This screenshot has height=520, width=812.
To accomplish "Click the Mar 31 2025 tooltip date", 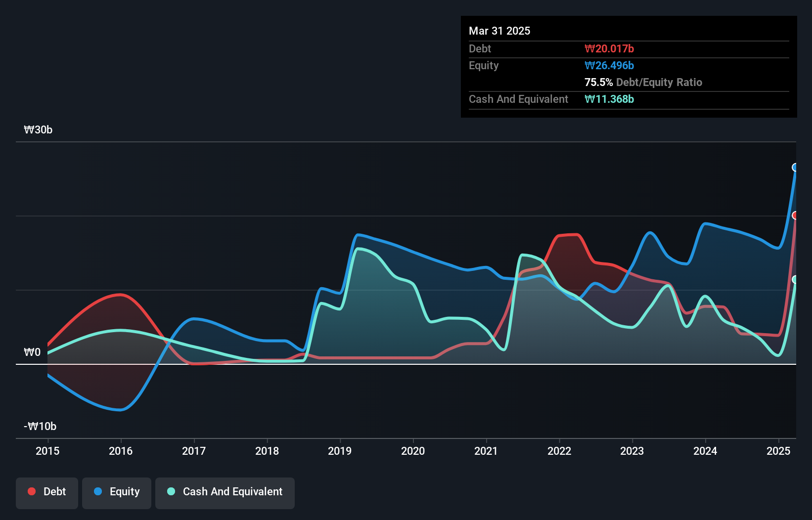I will coord(499,31).
